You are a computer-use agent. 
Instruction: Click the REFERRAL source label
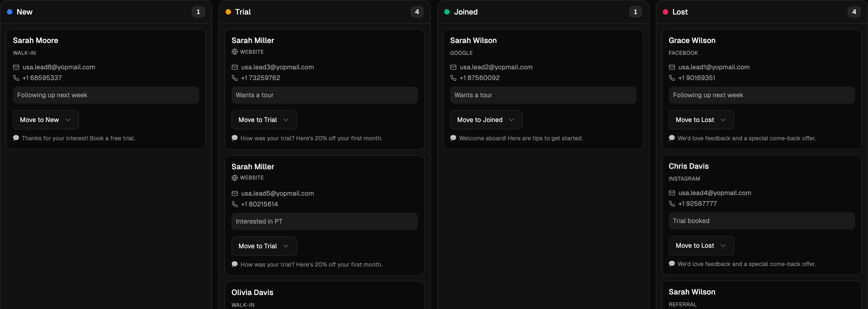pos(682,304)
